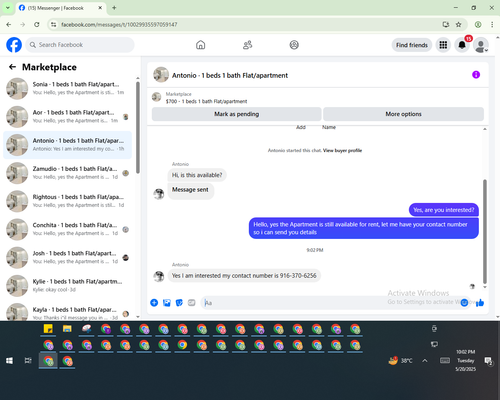
Task: Click the 'Yes, are you interested?' message bubble
Action: [444, 210]
